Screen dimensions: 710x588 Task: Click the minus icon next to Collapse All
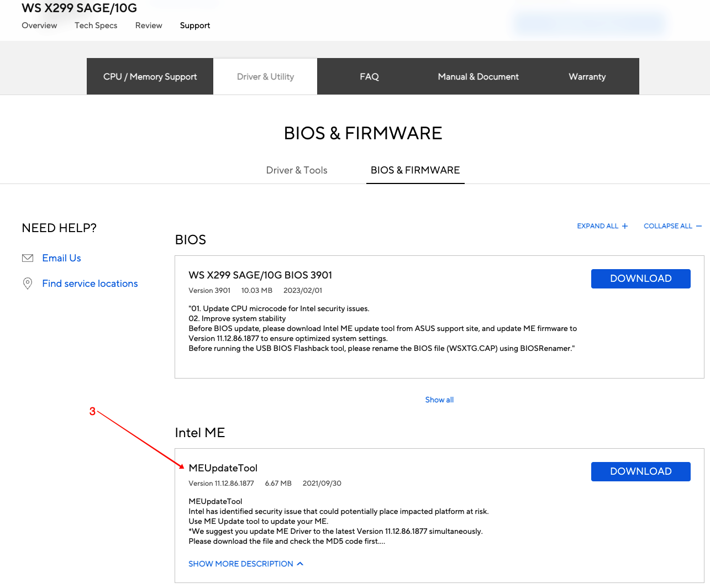(699, 226)
